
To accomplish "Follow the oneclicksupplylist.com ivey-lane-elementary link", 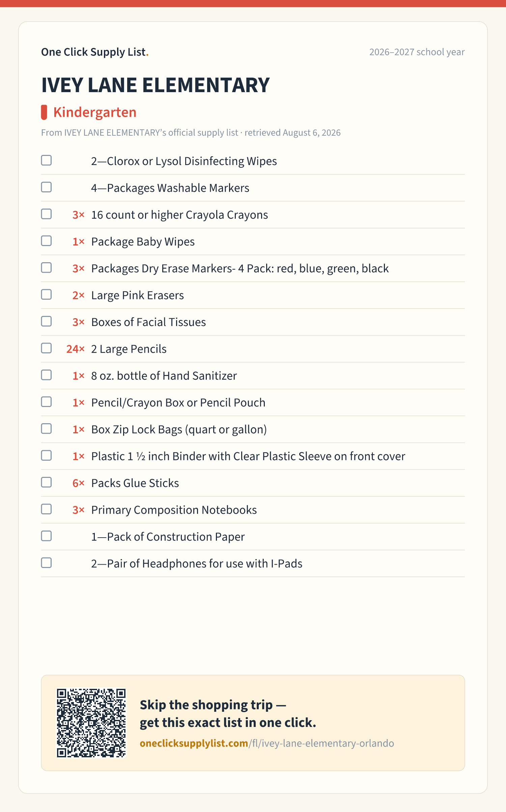I will 267,743.
